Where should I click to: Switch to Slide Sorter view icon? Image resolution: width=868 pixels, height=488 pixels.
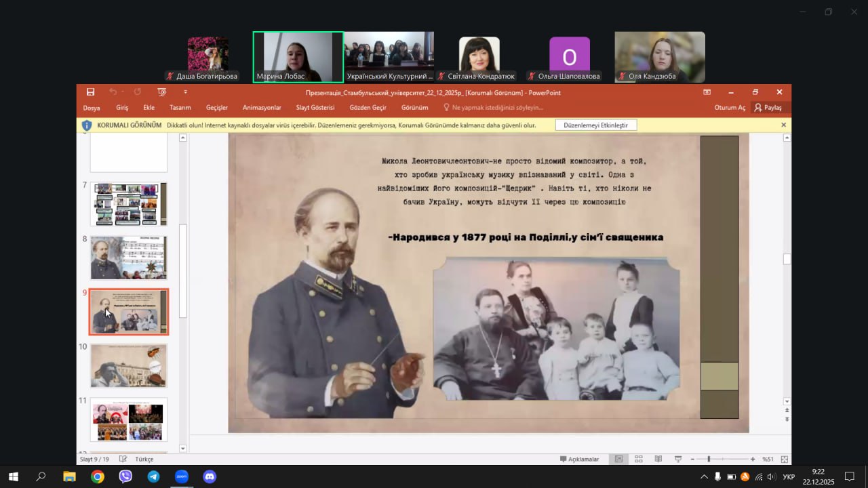click(x=638, y=459)
